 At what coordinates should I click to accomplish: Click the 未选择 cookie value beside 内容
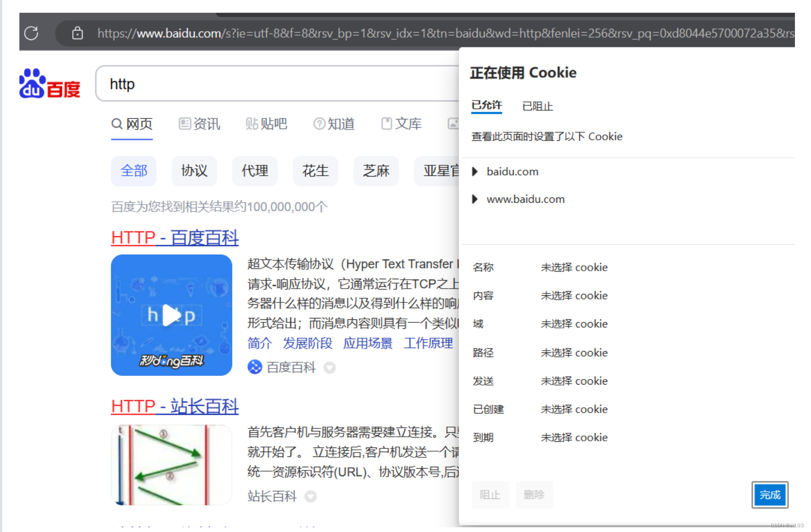574,296
